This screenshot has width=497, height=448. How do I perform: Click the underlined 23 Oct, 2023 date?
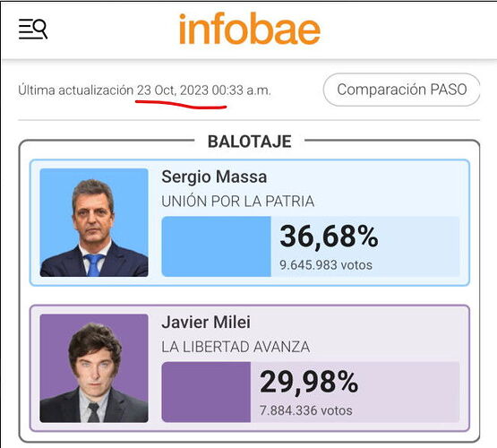[173, 90]
